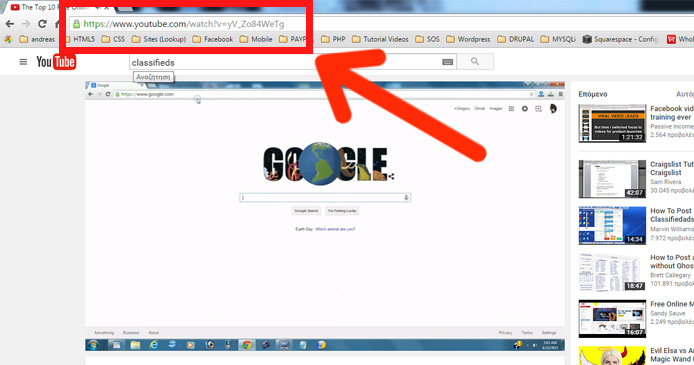The height and width of the screenshot is (365, 694).
Task: Go back with the browser back arrow
Action: click(10, 24)
